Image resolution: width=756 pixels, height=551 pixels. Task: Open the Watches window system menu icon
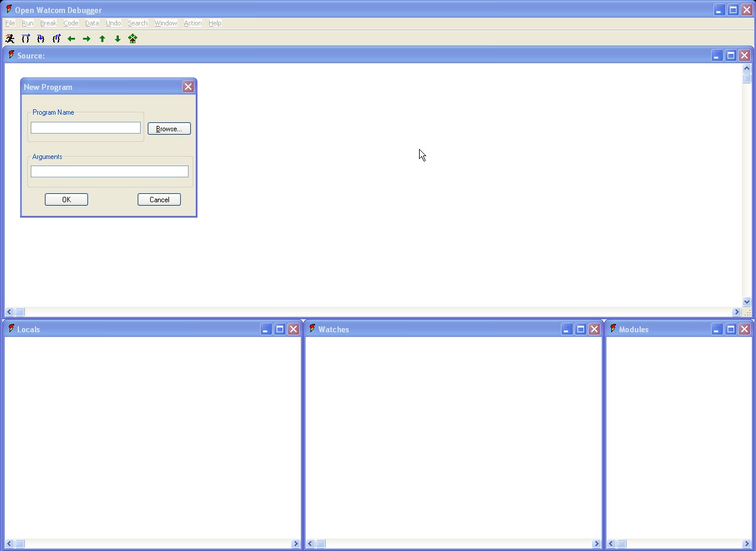312,329
